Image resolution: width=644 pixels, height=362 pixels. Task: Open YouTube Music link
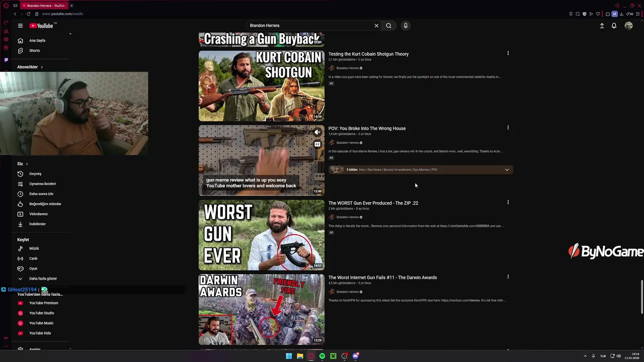point(41,323)
